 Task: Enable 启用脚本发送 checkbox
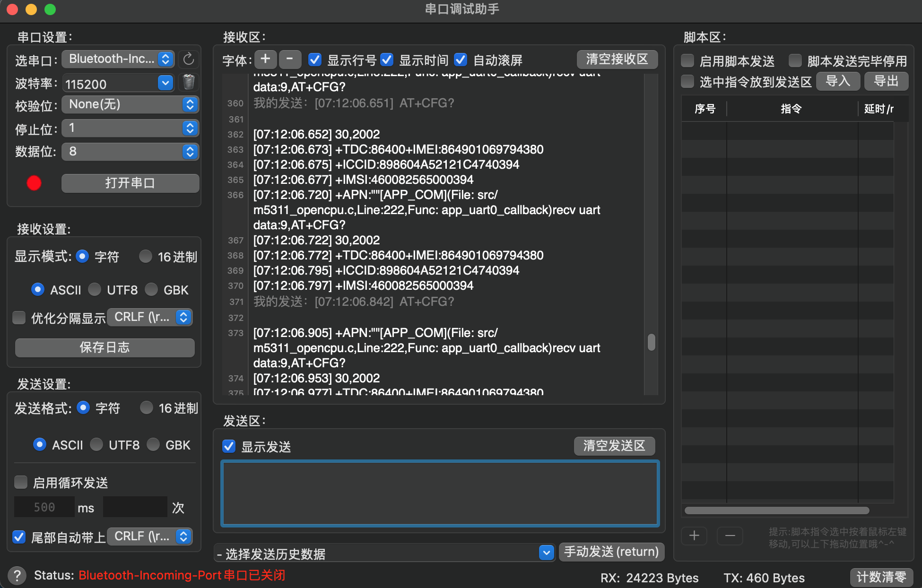(x=687, y=61)
